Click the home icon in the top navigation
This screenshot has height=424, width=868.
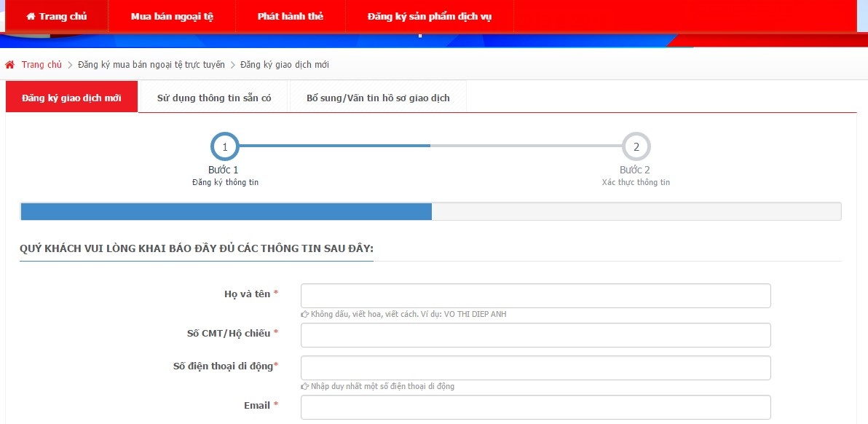click(x=31, y=17)
